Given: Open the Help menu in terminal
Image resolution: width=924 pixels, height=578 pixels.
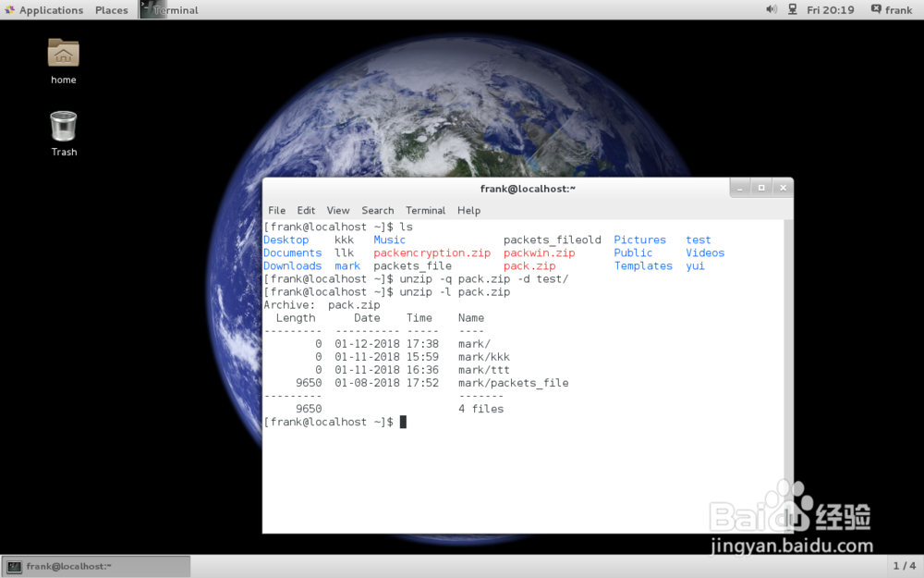Looking at the screenshot, I should coord(469,210).
